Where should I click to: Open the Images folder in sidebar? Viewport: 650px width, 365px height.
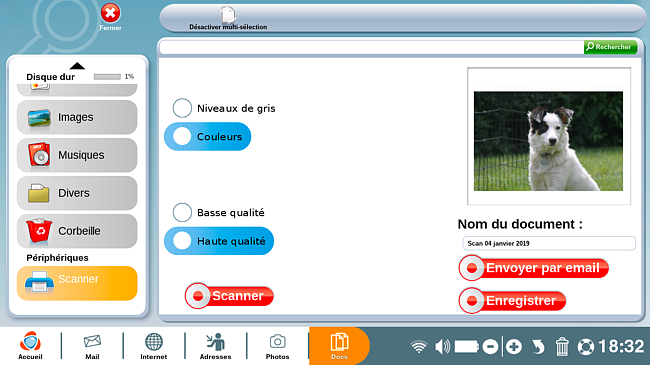[x=77, y=117]
